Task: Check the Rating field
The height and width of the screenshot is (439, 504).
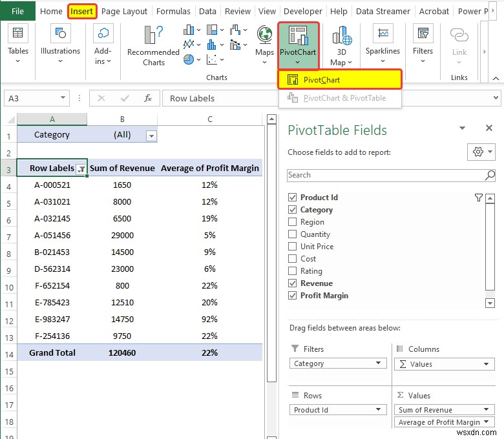Action: (292, 271)
